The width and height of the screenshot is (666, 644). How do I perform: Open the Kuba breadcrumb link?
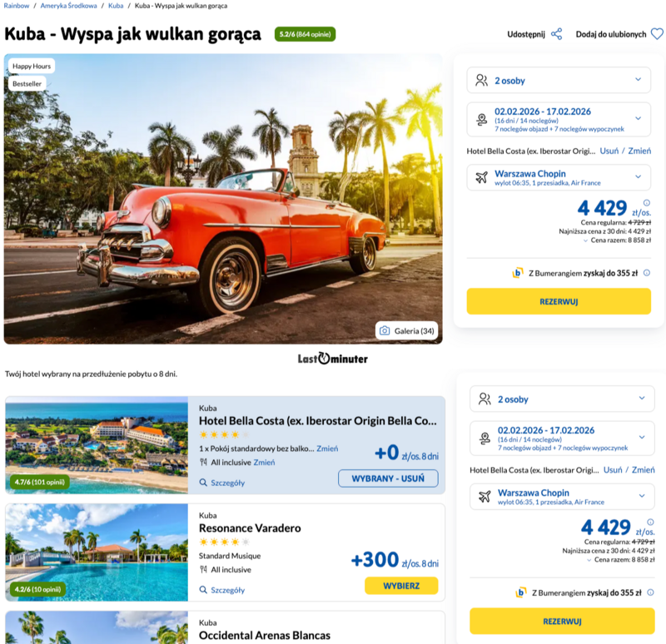point(116,6)
